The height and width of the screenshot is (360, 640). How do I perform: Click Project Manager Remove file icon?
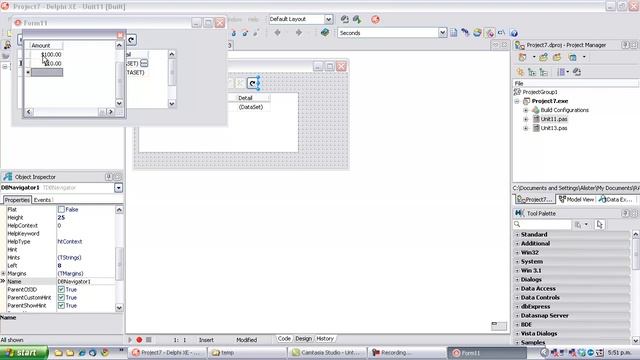coord(557,58)
